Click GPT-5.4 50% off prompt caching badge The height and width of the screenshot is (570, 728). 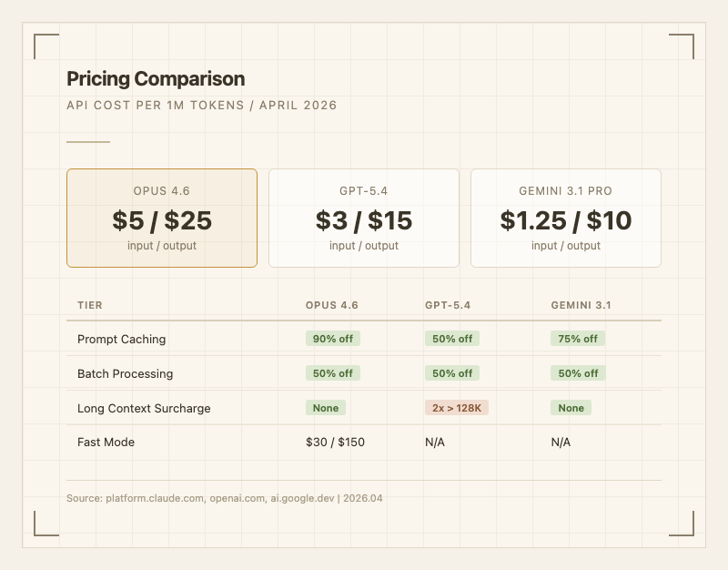[452, 339]
